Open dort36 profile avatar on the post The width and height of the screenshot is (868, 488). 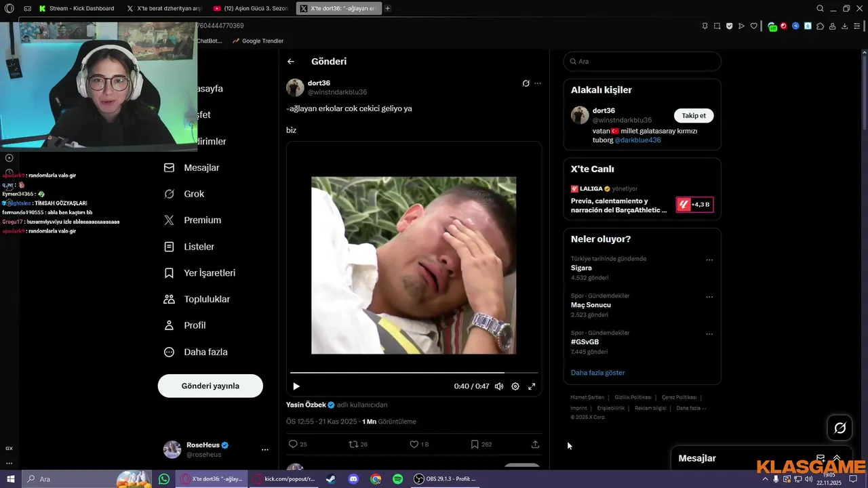(295, 87)
